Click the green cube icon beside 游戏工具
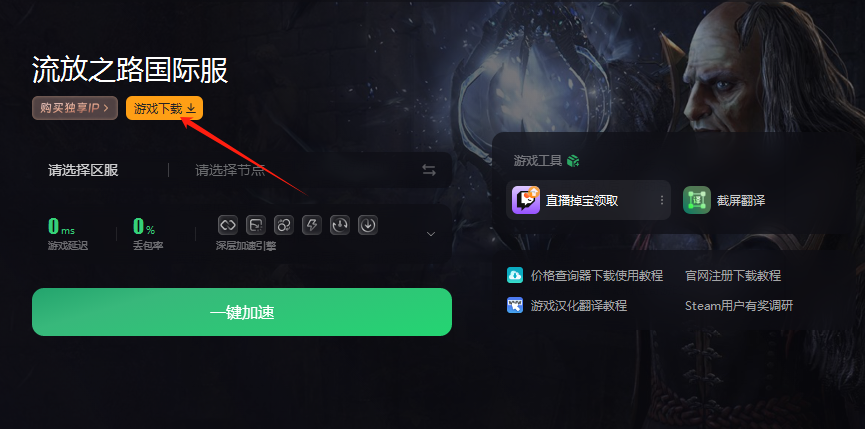Viewport: 865px width, 429px height. (574, 161)
